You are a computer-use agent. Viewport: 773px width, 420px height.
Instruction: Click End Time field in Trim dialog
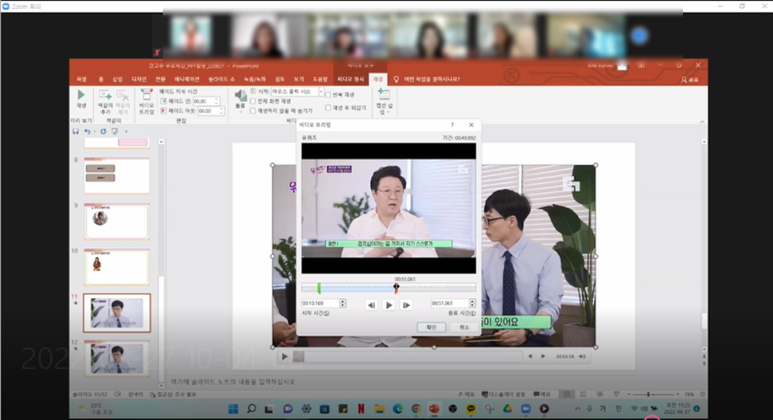click(450, 303)
